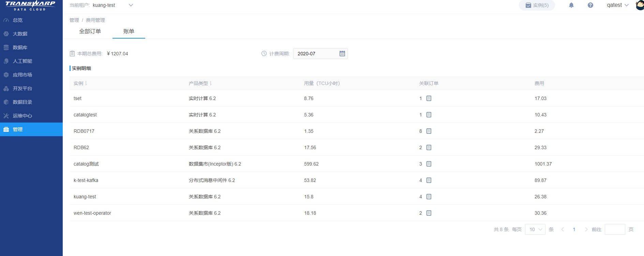The height and width of the screenshot is (256, 644).
Task: View related order details for kuang-test row
Action: tap(429, 197)
